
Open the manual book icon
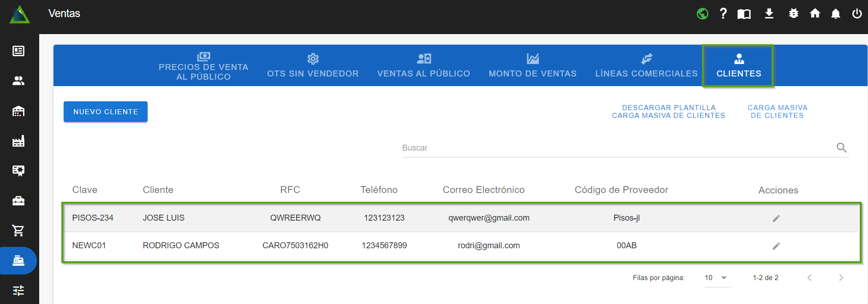pyautogui.click(x=744, y=14)
